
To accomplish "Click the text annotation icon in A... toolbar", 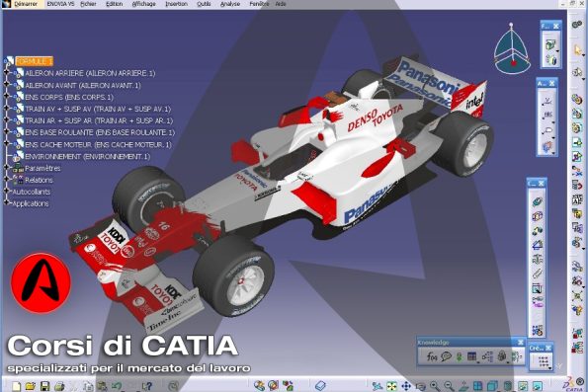I will tap(547, 116).
